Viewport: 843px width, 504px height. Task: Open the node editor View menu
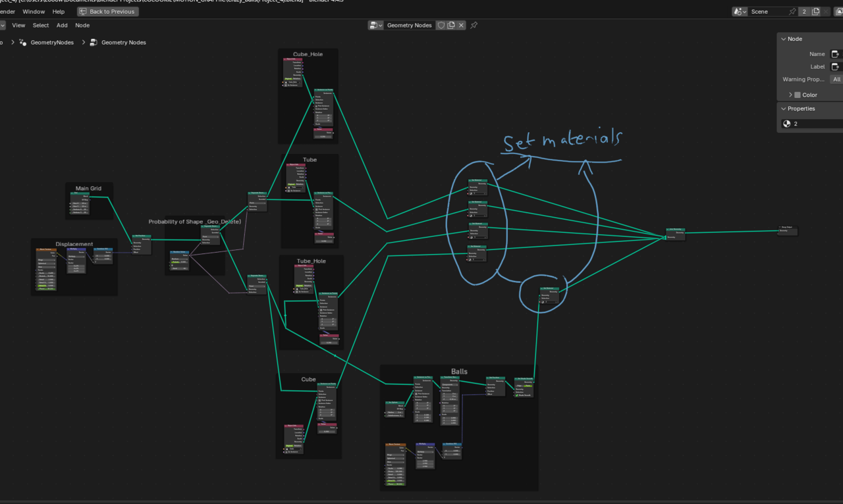(18, 25)
